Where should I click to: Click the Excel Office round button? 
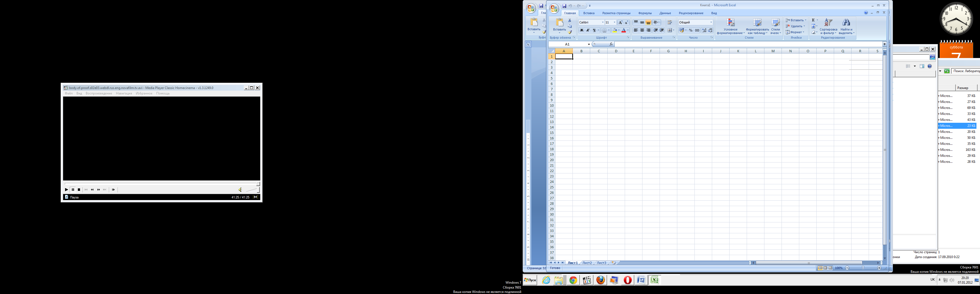[x=554, y=8]
